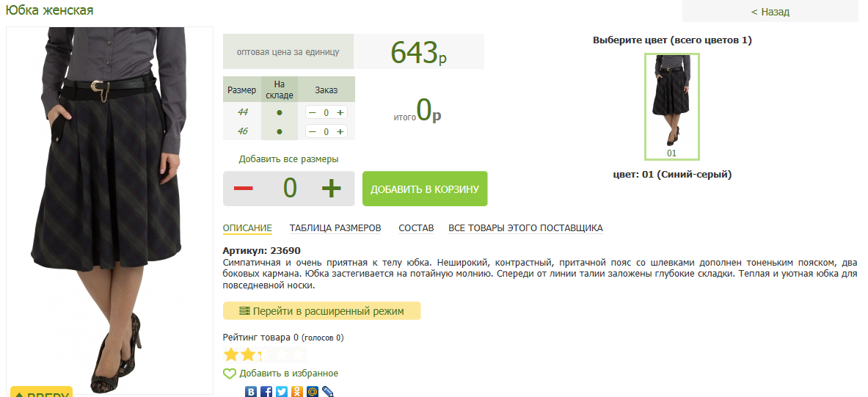868x397 pixels.
Task: Share via Odnoklassniki icon
Action: click(297, 392)
